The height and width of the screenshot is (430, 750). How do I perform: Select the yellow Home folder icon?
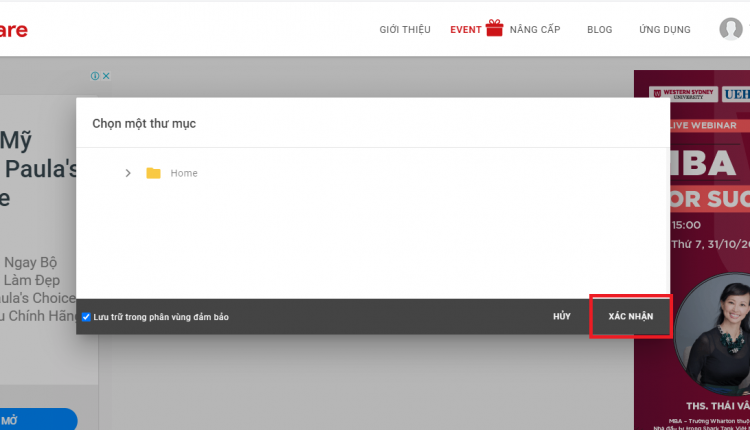153,173
